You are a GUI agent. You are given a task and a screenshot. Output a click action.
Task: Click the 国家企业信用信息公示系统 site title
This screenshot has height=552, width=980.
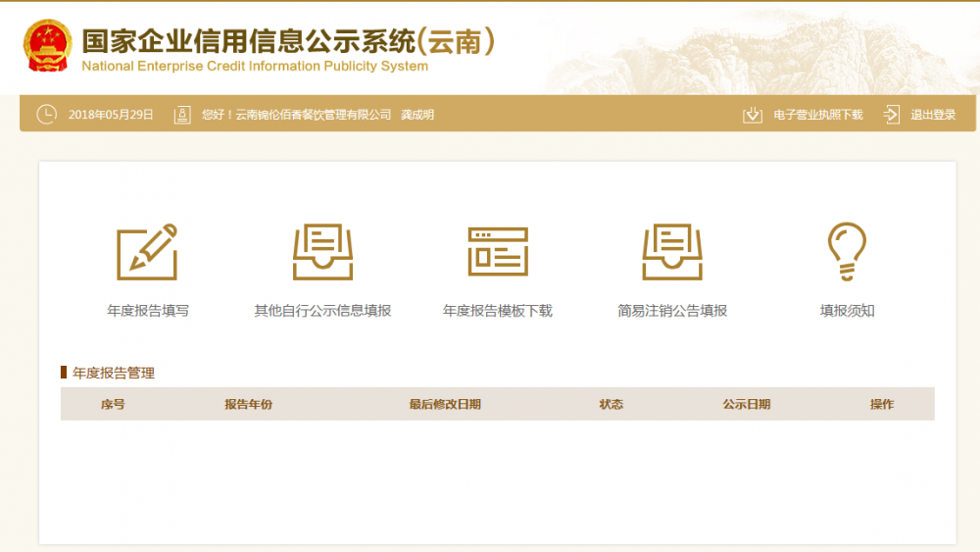pyautogui.click(x=249, y=42)
